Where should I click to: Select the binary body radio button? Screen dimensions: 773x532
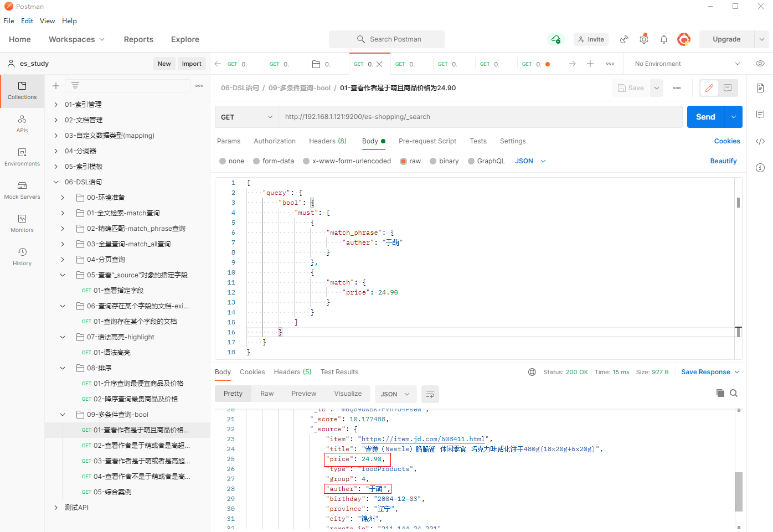click(x=433, y=161)
